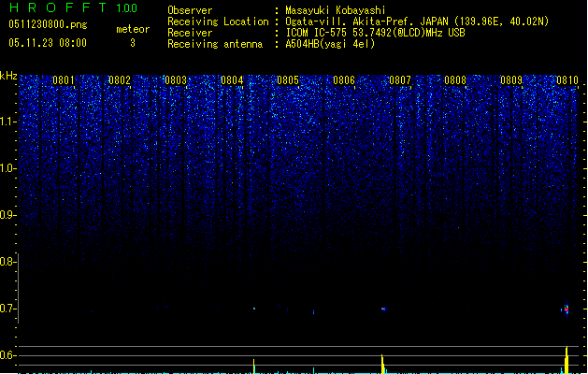The width and height of the screenshot is (588, 374).
Task: Click the 0.8 kHz axis label
Action: (x=7, y=262)
